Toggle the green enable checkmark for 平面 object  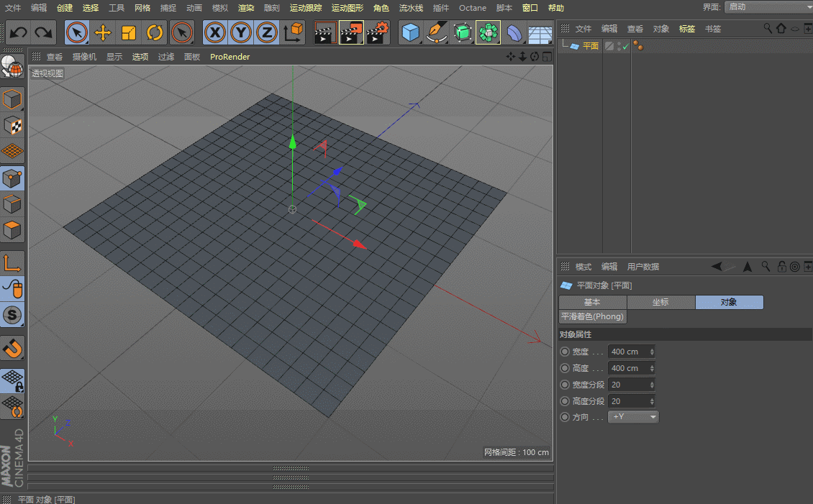coord(625,46)
